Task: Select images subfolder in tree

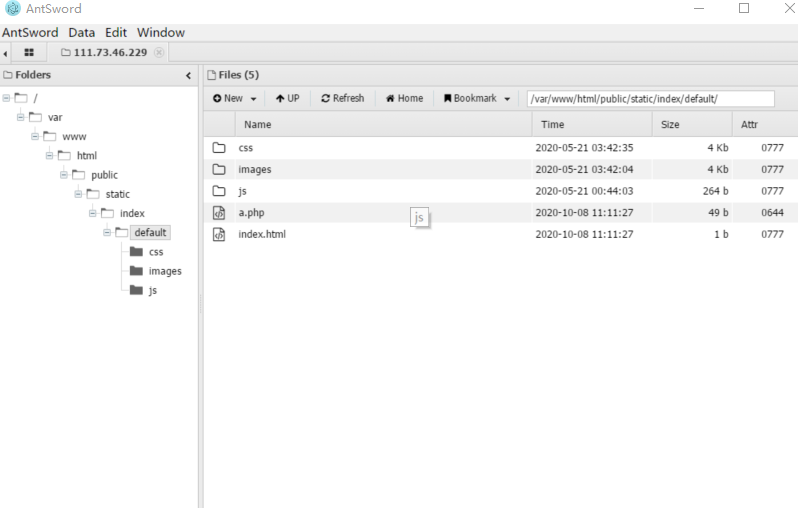Action: [x=165, y=271]
